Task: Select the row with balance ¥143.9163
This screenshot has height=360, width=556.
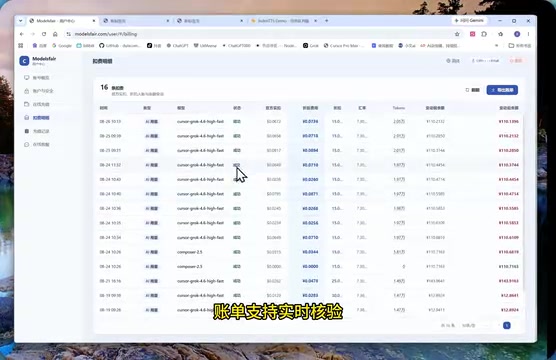Action: [x=309, y=281]
